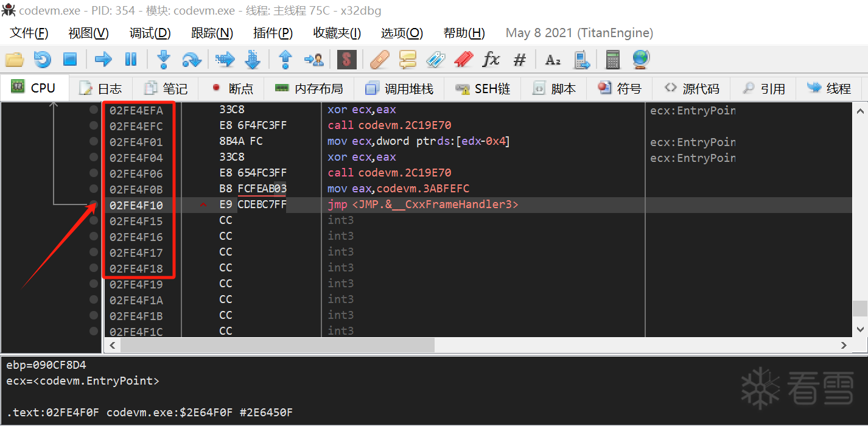Run the program with the arrow icon
Viewport: 868px width, 426px height.
tap(103, 59)
